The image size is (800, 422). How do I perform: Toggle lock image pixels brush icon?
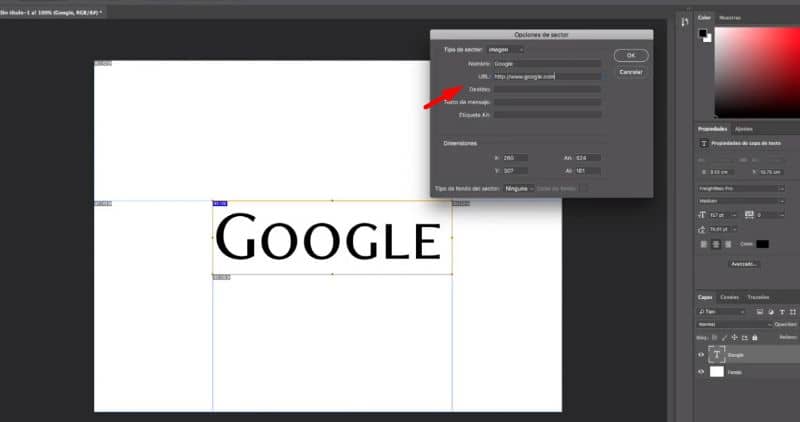pos(724,337)
